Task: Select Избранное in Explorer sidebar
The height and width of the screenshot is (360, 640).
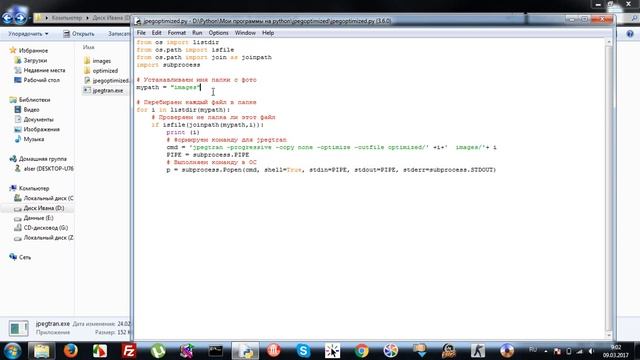Action: 29,50
